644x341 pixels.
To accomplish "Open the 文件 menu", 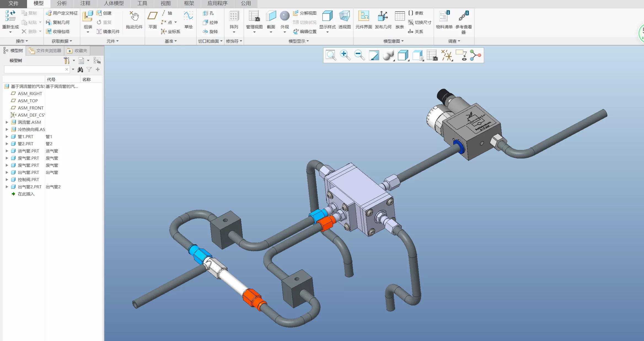I will click(x=13, y=3).
